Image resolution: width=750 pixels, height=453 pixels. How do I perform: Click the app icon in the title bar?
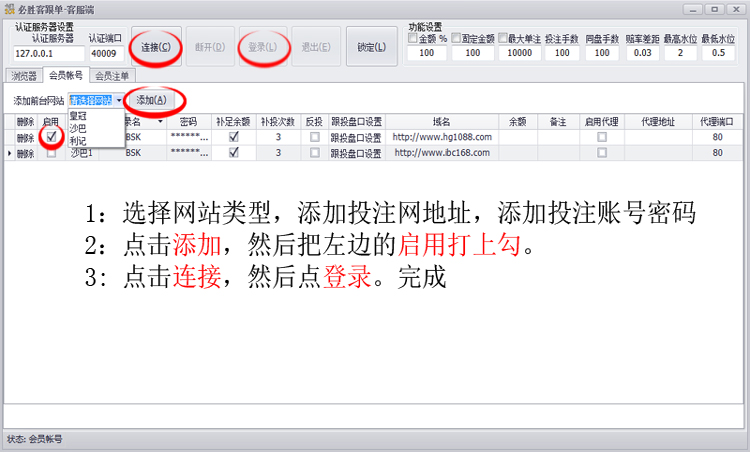pos(10,9)
